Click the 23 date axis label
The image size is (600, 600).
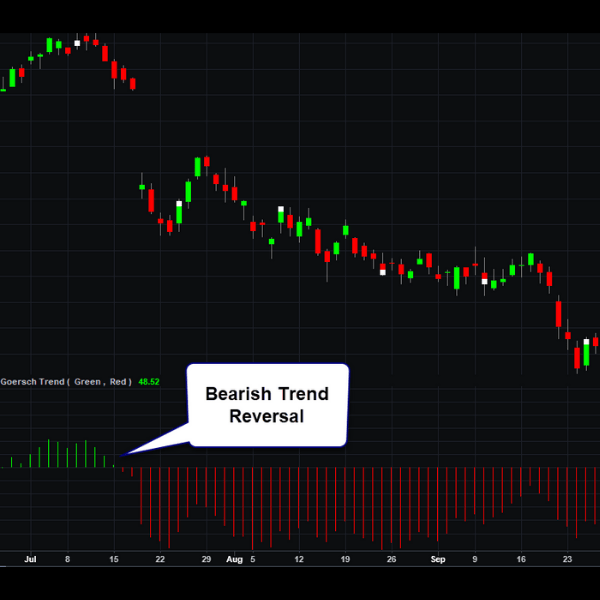pos(567,559)
